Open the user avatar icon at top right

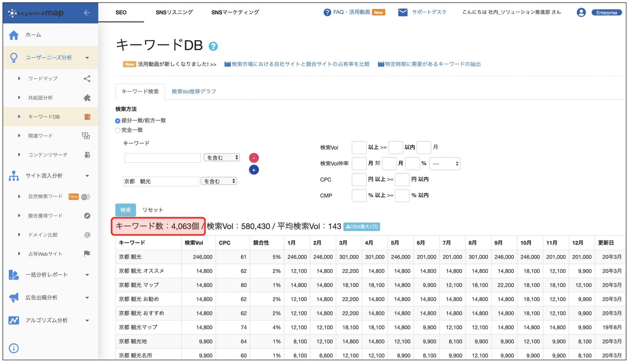coord(581,12)
